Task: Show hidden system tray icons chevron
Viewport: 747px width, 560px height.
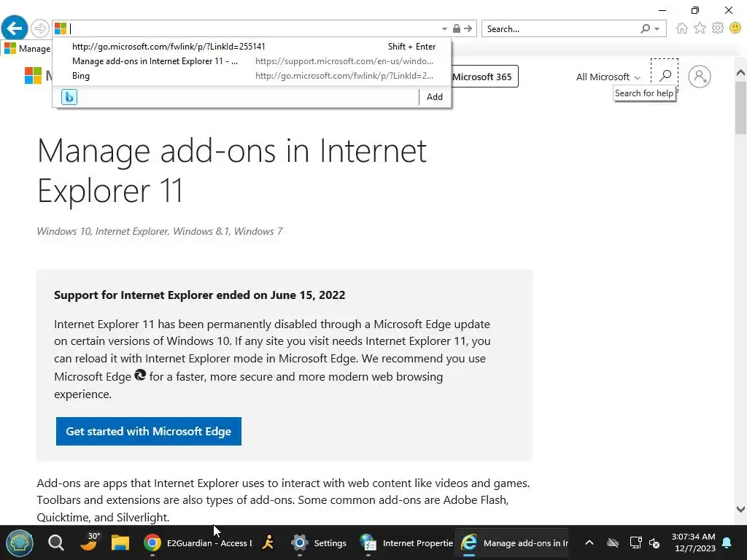Action: [x=589, y=542]
